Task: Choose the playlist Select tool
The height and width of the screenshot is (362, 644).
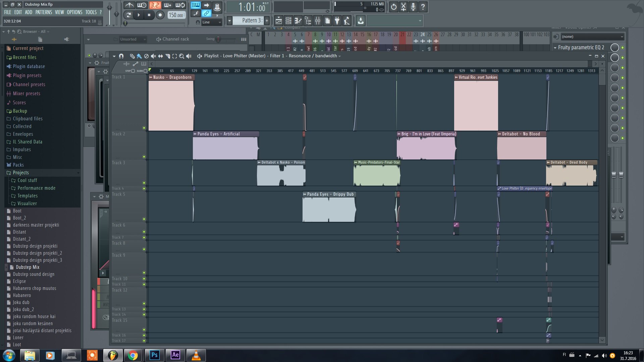Action: (174, 56)
